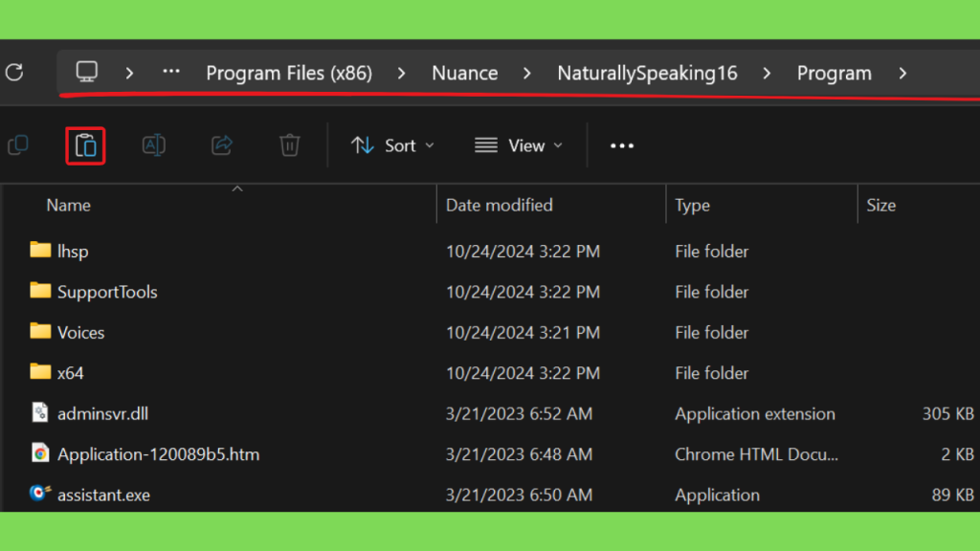The image size is (980, 551).
Task: Click the Chrome icon of Application-120089b5.htm
Action: click(40, 452)
